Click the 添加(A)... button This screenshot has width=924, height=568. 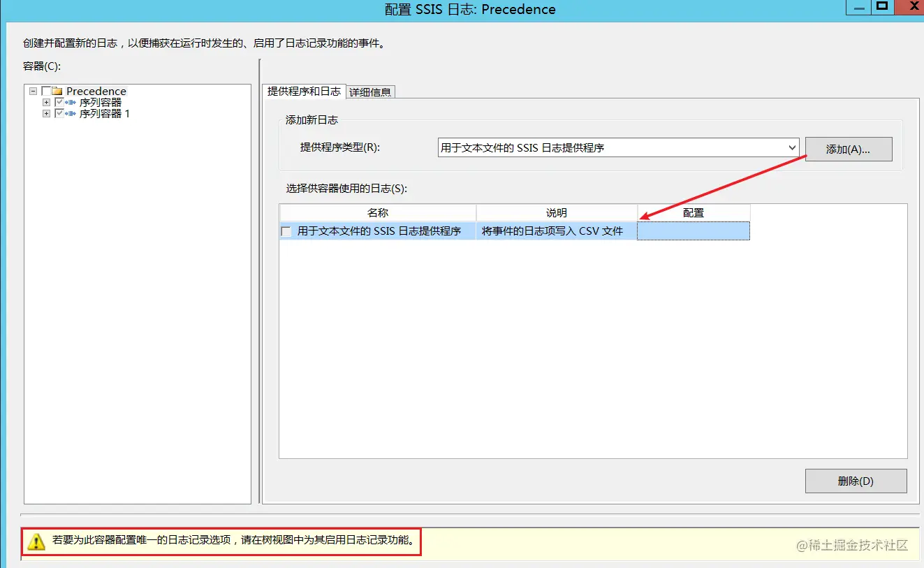click(849, 150)
